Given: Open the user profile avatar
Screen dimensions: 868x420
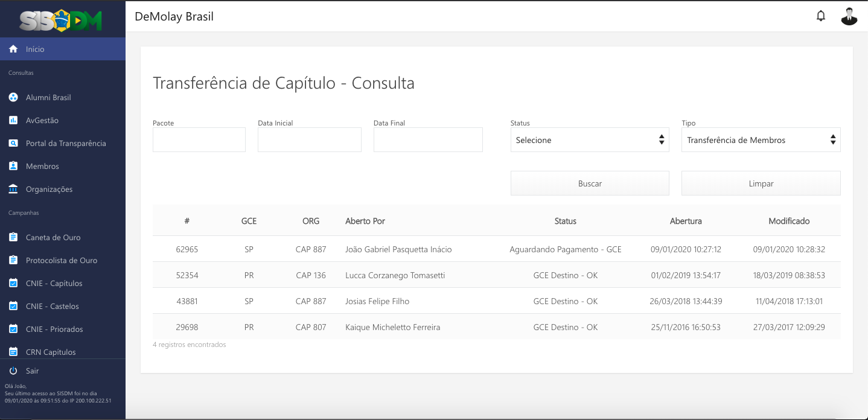Looking at the screenshot, I should click(849, 16).
